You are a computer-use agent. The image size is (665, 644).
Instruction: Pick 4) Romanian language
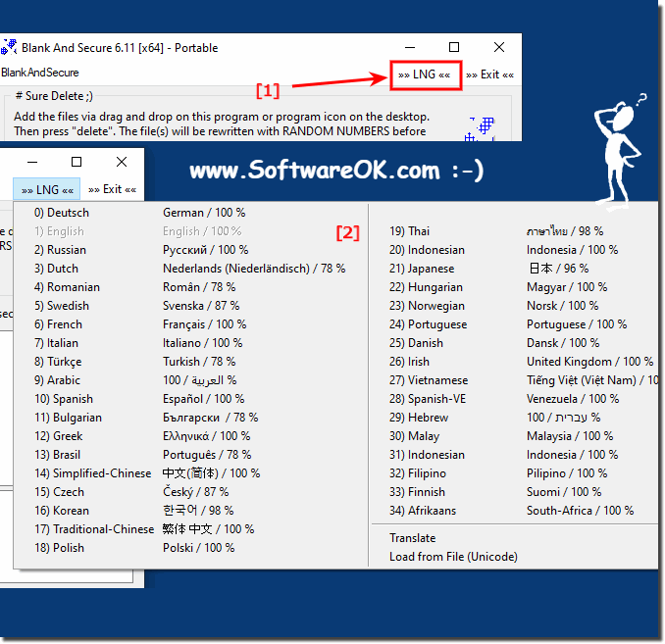[191, 287]
